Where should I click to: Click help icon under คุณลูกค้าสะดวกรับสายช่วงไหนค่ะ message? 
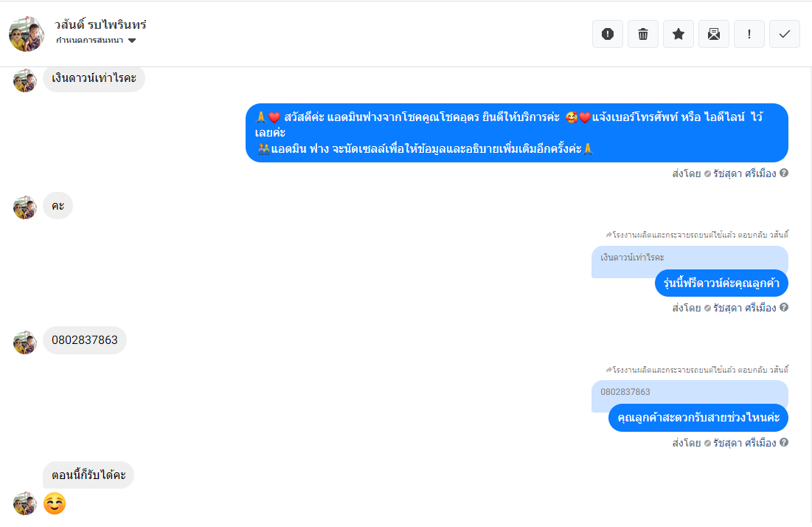point(784,442)
